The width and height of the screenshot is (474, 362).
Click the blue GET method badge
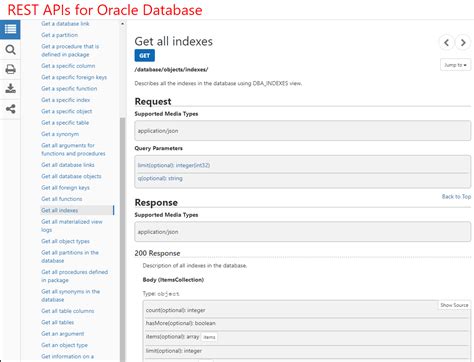point(145,56)
